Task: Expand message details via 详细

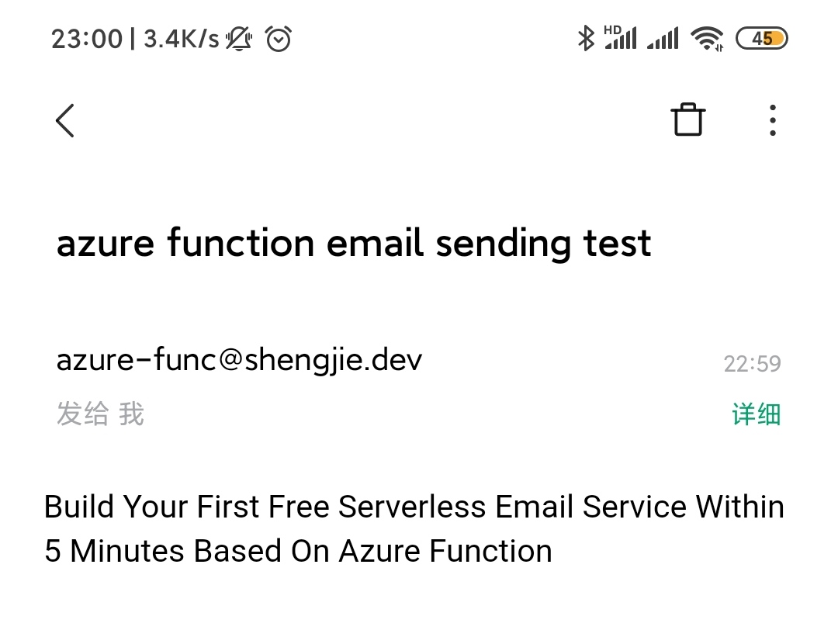Action: click(756, 415)
